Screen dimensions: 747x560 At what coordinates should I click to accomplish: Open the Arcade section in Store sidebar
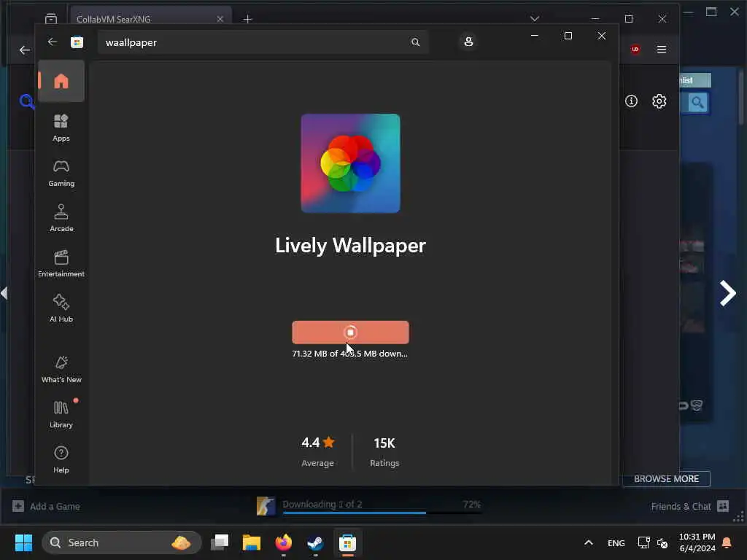pos(61,218)
